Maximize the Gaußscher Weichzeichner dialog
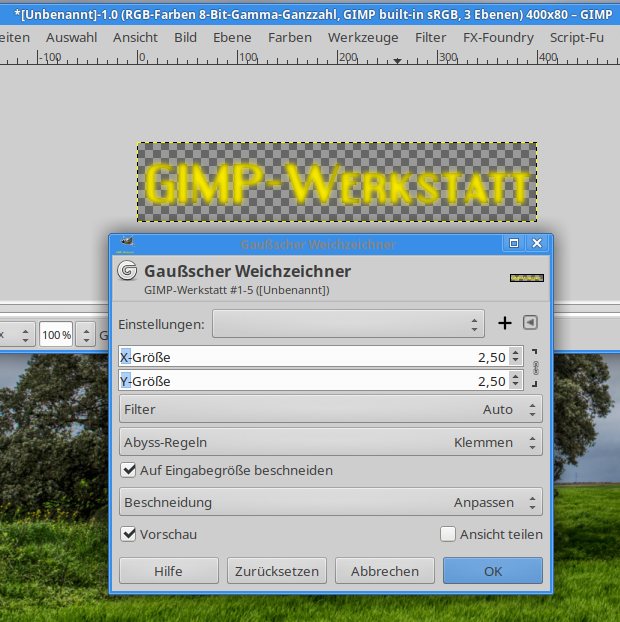620x622 pixels. [514, 243]
